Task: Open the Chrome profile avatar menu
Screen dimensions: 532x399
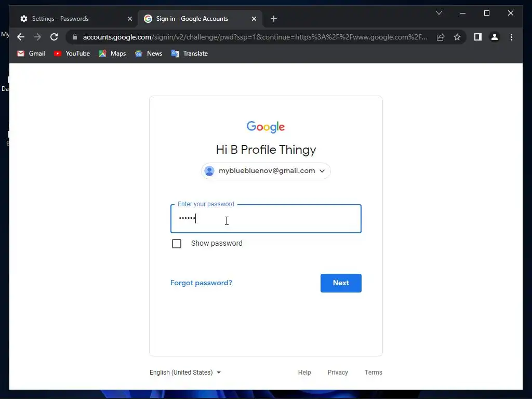Action: pyautogui.click(x=495, y=37)
